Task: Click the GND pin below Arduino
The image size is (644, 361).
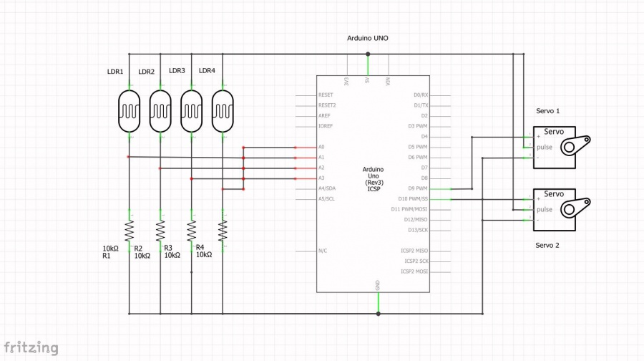Action: pyautogui.click(x=378, y=285)
